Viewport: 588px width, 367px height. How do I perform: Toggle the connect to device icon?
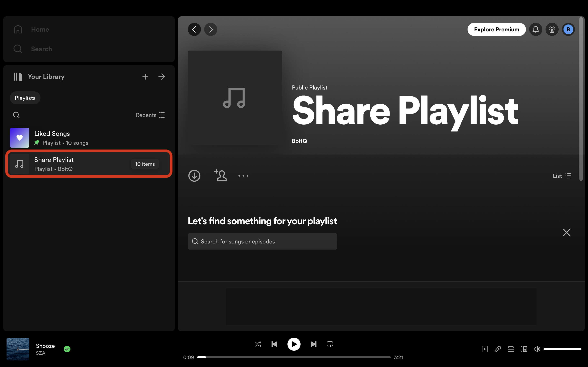point(524,348)
